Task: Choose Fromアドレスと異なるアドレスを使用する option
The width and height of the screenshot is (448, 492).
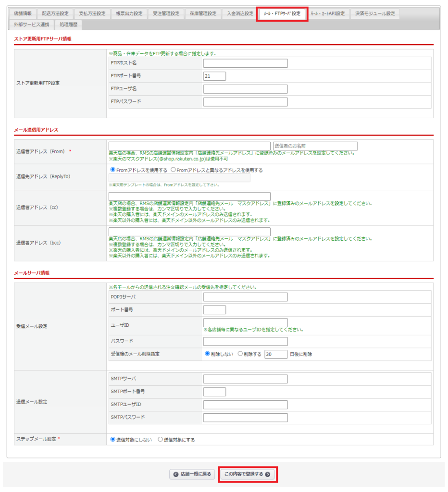Action: pos(174,170)
